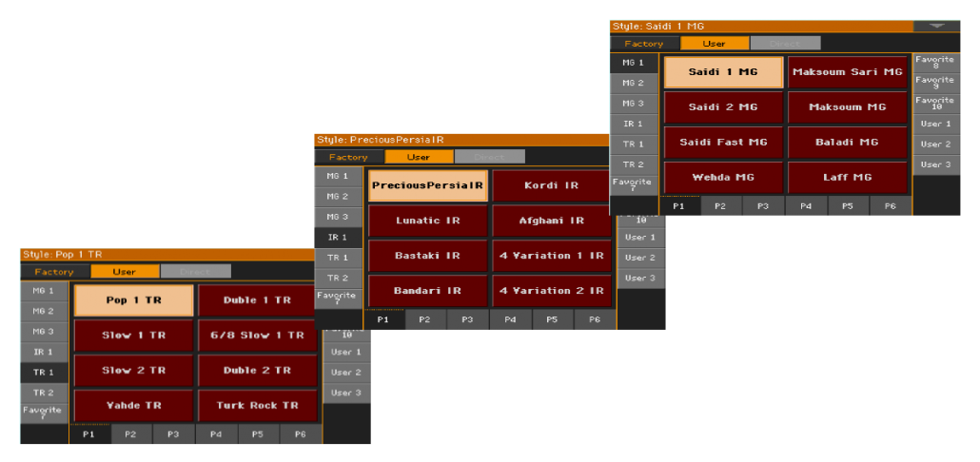Image resolution: width=980 pixels, height=462 pixels.
Task: Select the Lunatic IR style
Action: [427, 221]
